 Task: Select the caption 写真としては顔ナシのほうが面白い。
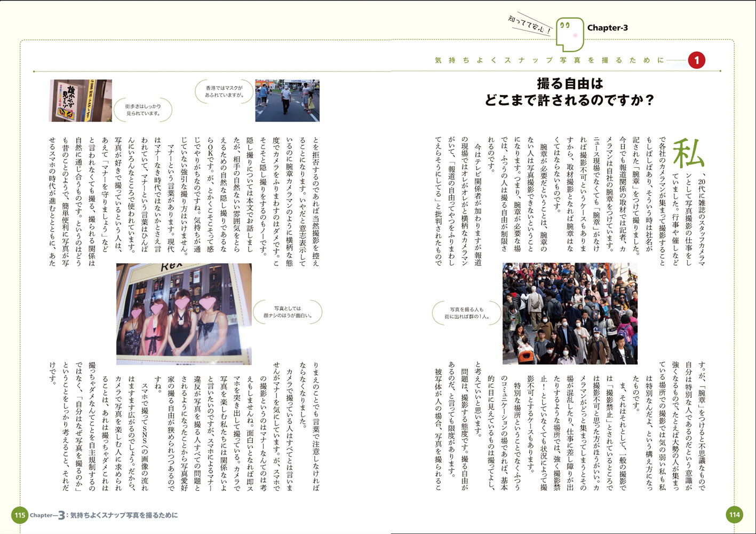click(288, 312)
